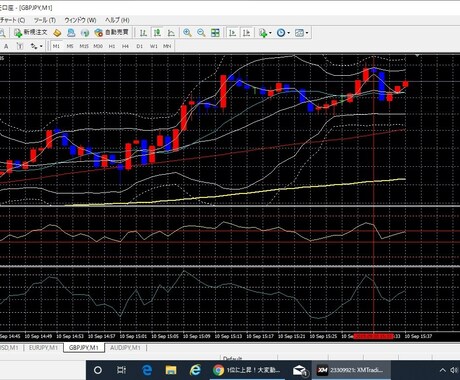Click the 新規注文 new order button
This screenshot has height=380, width=460.
click(30, 33)
